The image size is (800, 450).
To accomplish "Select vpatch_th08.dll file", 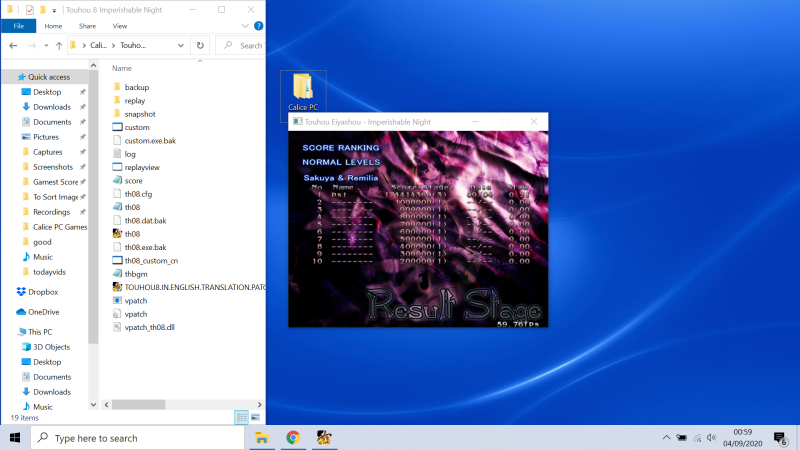I will 149,327.
